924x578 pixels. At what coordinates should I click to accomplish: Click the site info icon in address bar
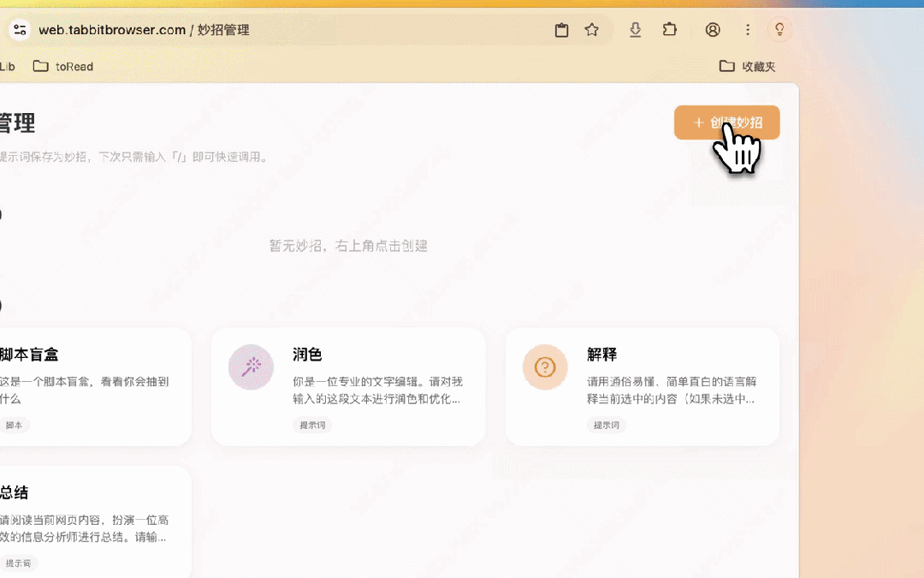[20, 29]
